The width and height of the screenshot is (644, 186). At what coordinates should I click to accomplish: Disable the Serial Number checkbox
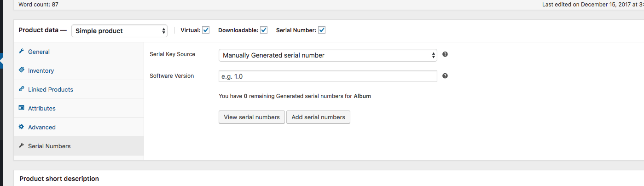click(x=322, y=30)
